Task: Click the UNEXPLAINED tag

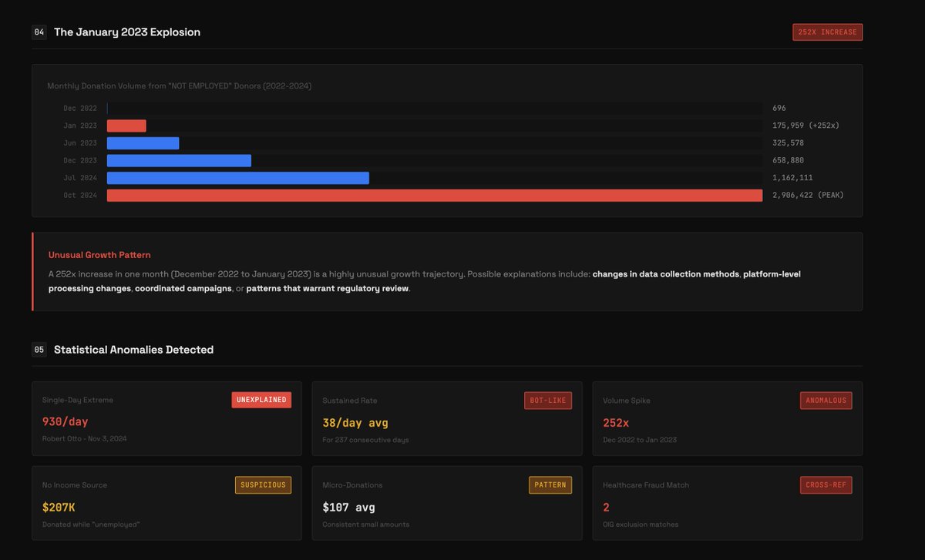Action: click(261, 401)
